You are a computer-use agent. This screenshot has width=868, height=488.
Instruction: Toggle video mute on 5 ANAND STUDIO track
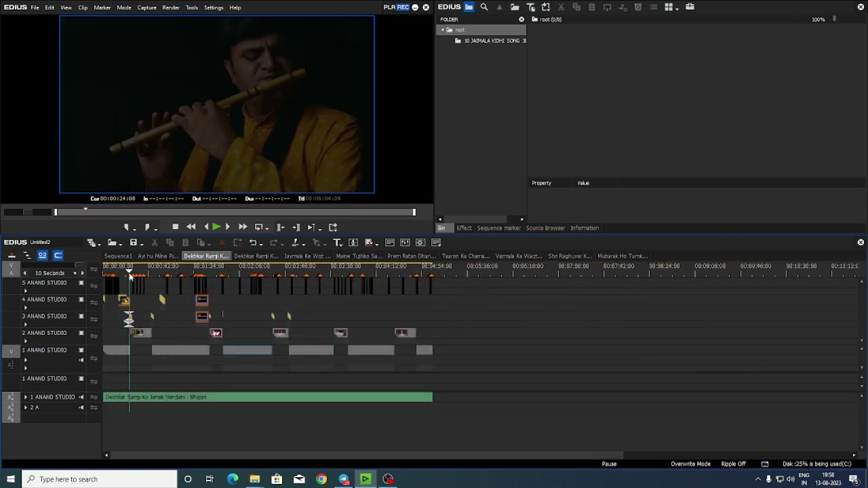pos(81,283)
